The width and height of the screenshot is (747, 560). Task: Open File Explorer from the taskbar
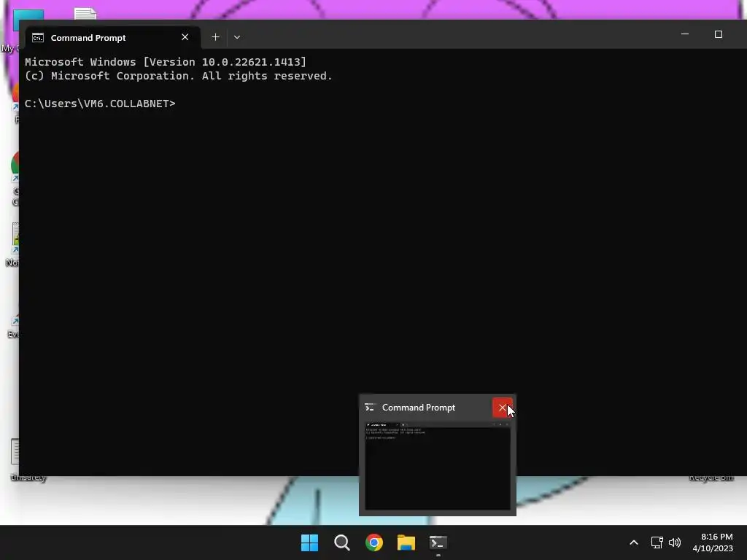[406, 542]
